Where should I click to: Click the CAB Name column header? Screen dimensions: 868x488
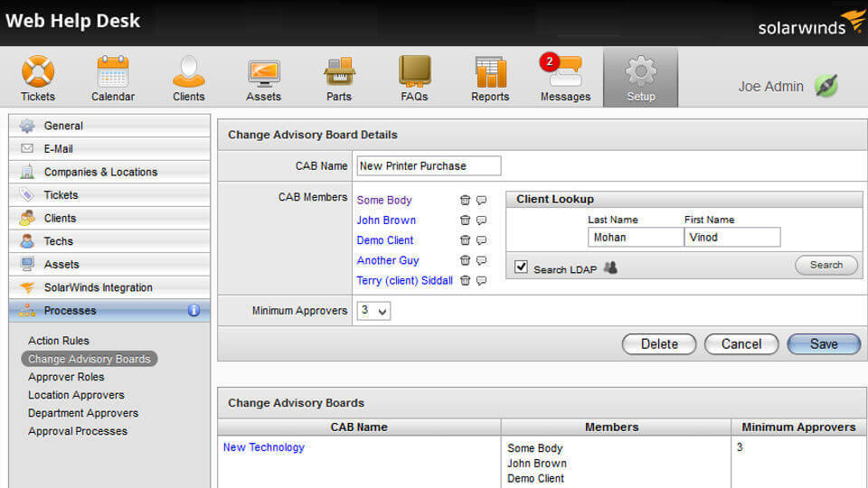(359, 427)
